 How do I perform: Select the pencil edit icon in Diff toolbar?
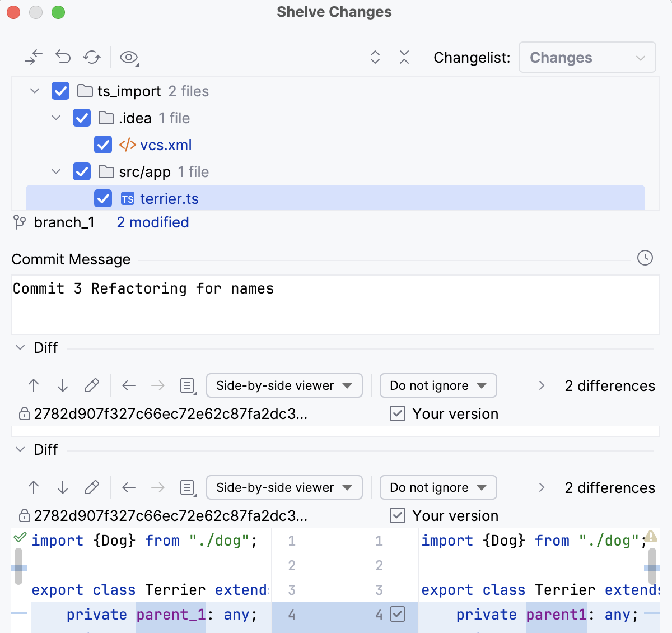[92, 385]
